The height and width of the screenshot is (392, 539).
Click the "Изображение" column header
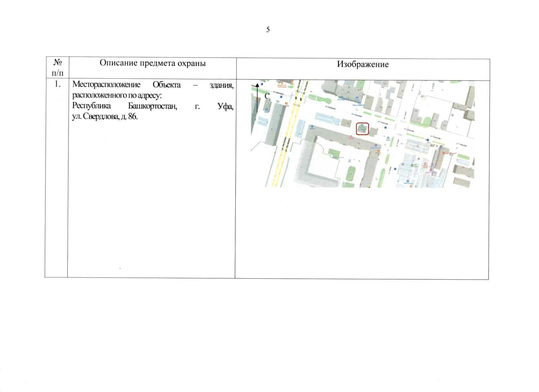(x=363, y=64)
